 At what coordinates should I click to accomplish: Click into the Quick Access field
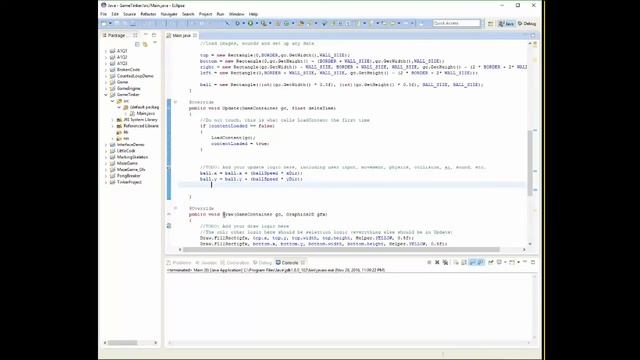click(456, 23)
